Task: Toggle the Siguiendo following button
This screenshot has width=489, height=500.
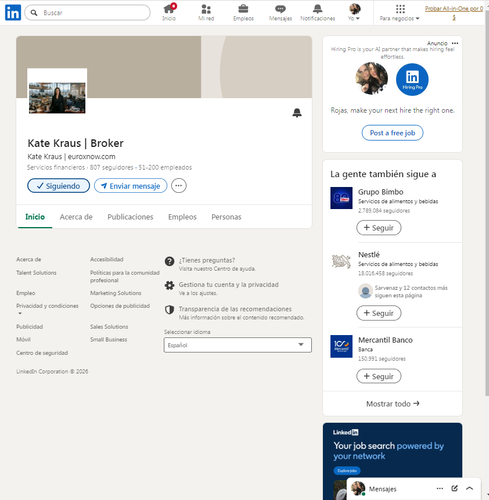Action: pyautogui.click(x=58, y=186)
